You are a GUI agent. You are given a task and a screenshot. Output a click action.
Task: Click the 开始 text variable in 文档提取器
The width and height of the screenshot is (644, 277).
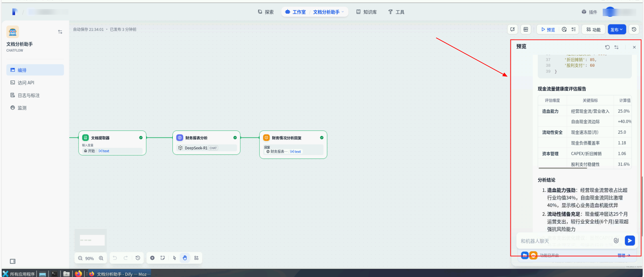coord(97,151)
